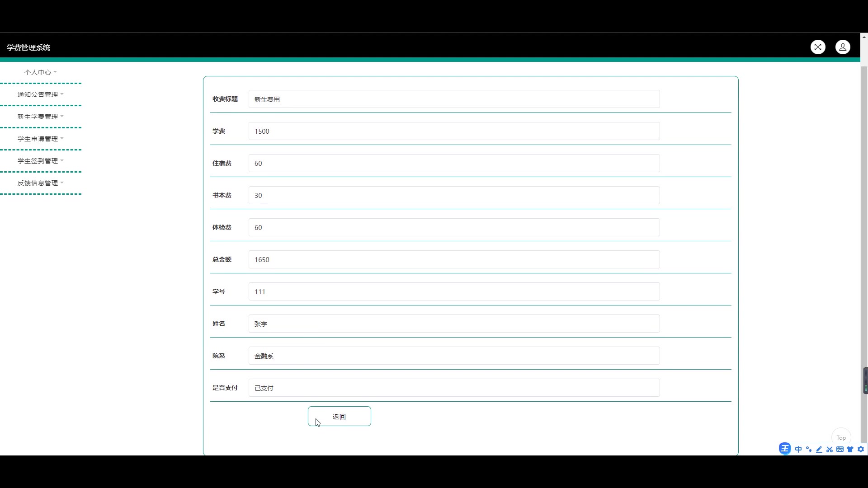This screenshot has width=868, height=488.
Task: Toggle IME punctuation mode icon
Action: click(x=809, y=449)
